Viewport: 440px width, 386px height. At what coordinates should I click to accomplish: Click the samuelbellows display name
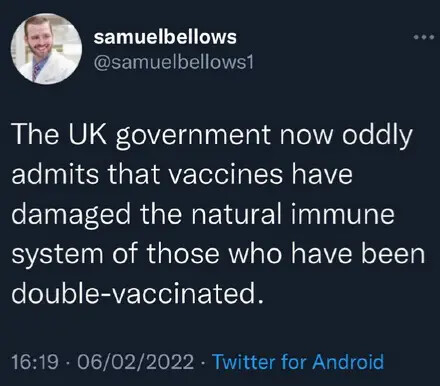[165, 37]
